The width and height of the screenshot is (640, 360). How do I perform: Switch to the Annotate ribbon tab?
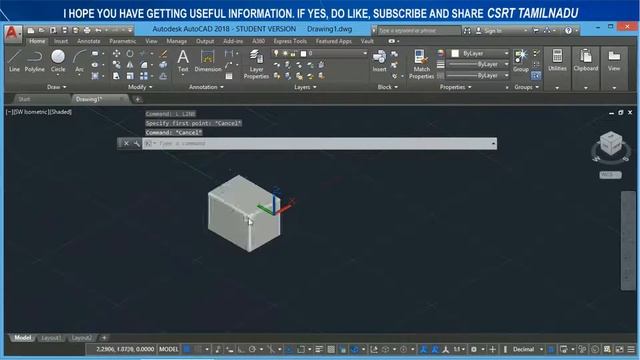click(x=89, y=41)
